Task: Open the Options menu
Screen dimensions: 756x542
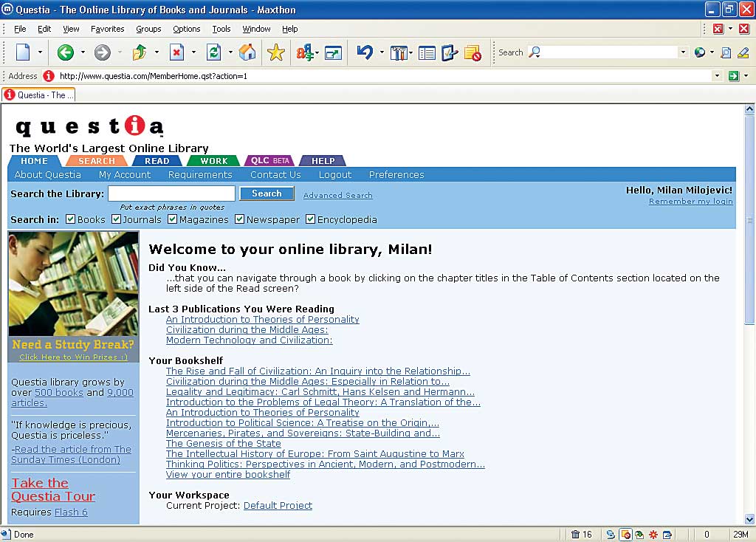Action: 187,29
